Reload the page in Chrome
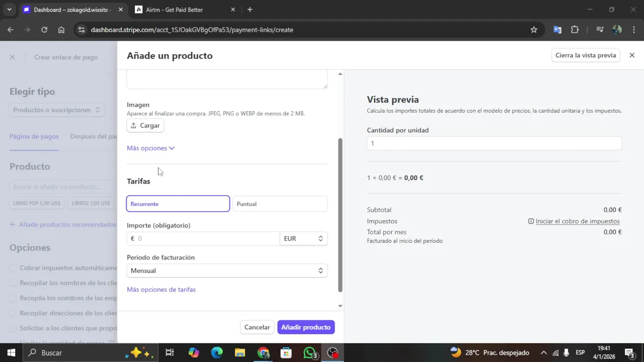Image resolution: width=644 pixels, height=362 pixels. 44,30
